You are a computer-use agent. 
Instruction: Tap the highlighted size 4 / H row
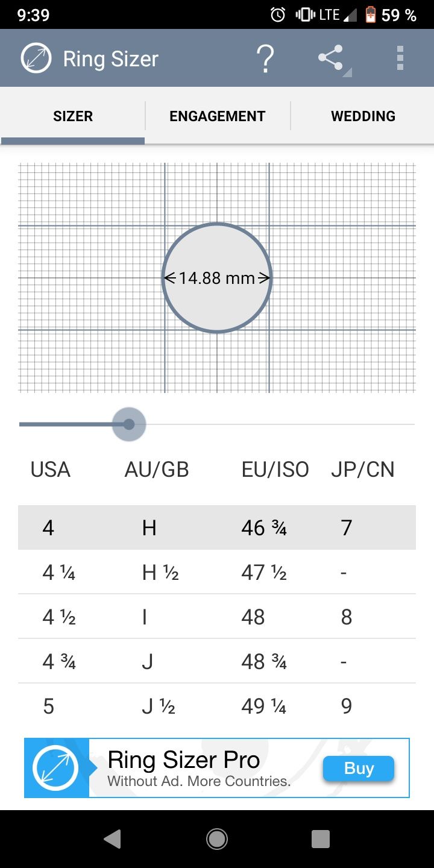coord(217,527)
